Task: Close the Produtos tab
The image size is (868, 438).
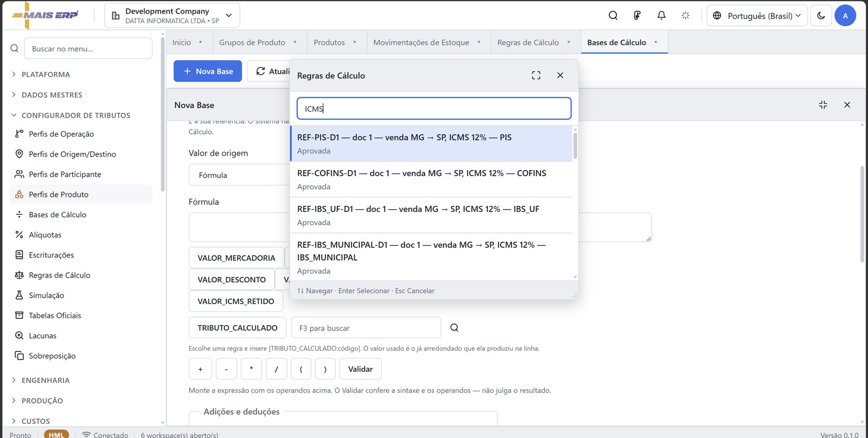Action: (x=355, y=42)
